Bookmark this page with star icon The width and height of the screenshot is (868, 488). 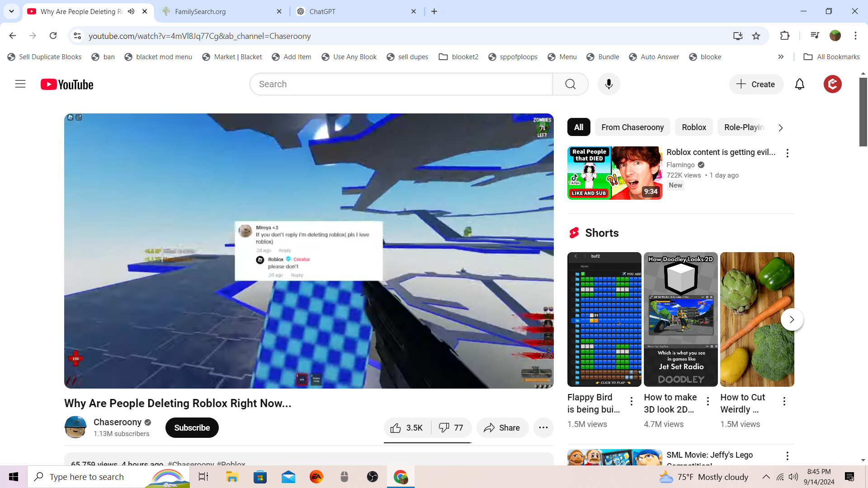[756, 36]
